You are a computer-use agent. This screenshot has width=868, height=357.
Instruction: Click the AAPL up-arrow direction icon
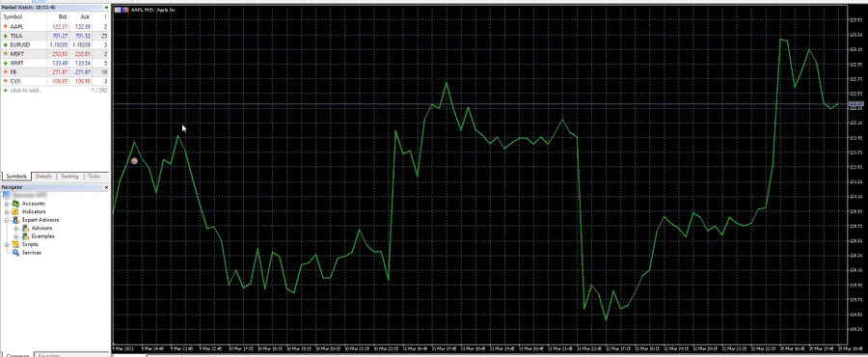point(6,26)
